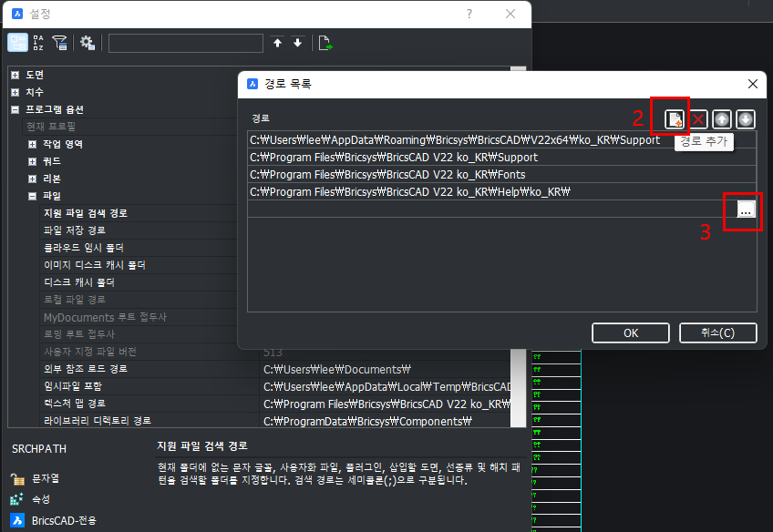
Task: Select the Help\ko_KR path row
Action: click(502, 191)
